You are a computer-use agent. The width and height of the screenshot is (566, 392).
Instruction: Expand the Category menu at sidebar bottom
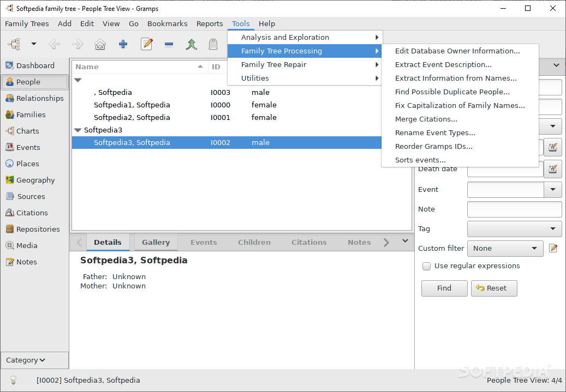click(34, 360)
